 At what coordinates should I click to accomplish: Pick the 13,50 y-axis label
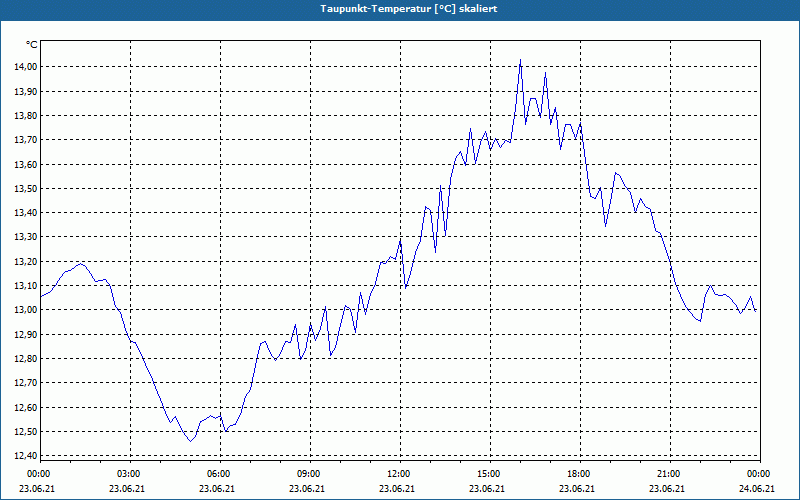coord(25,189)
